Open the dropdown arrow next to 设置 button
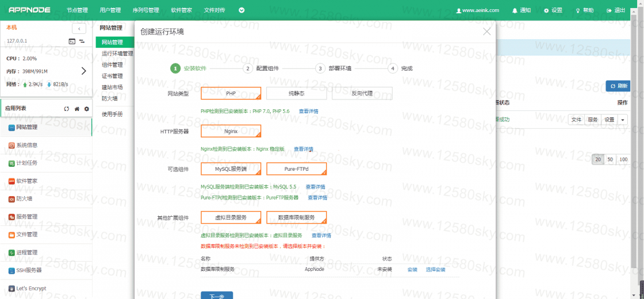The width and height of the screenshot is (644, 299). [623, 120]
